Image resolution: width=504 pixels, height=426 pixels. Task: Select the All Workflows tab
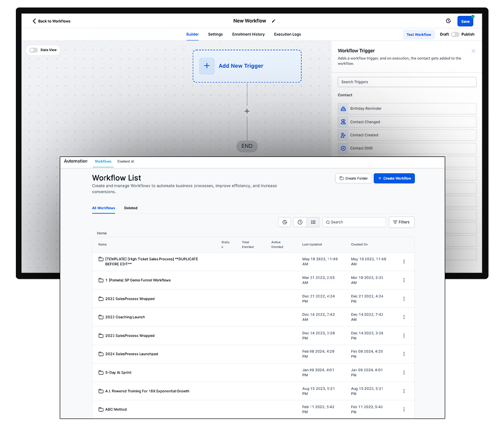(x=104, y=208)
